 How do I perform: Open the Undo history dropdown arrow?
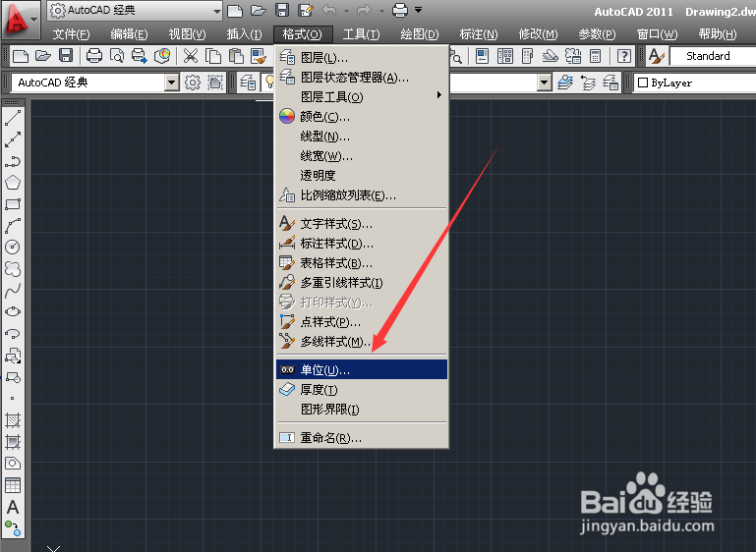tap(346, 10)
